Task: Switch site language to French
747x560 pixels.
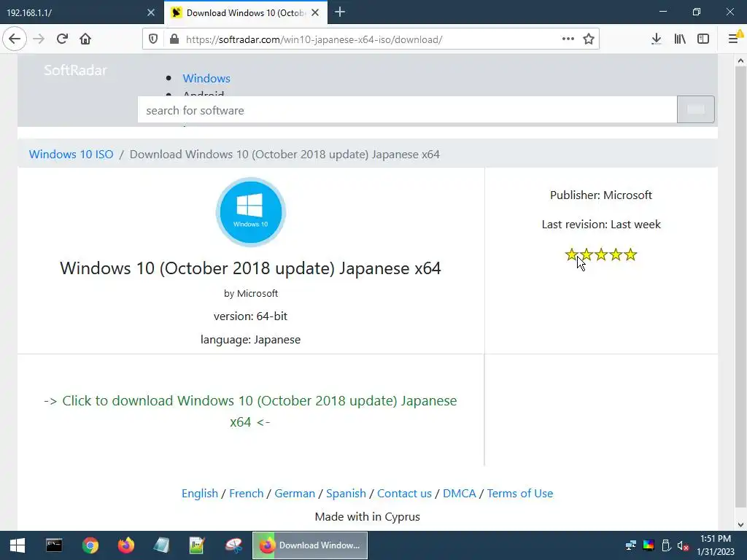Action: click(247, 494)
